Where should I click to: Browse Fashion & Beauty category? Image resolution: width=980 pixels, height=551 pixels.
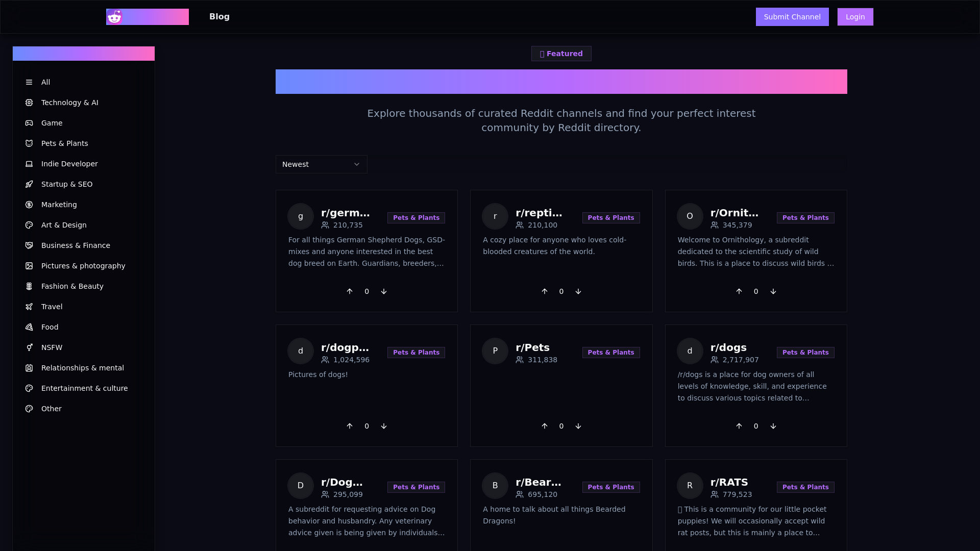84,286
